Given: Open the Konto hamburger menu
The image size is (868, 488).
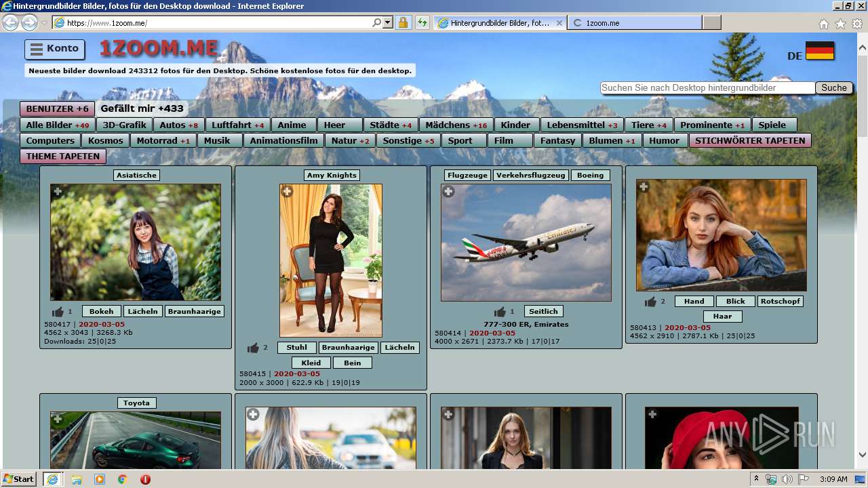Looking at the screenshot, I should [54, 49].
